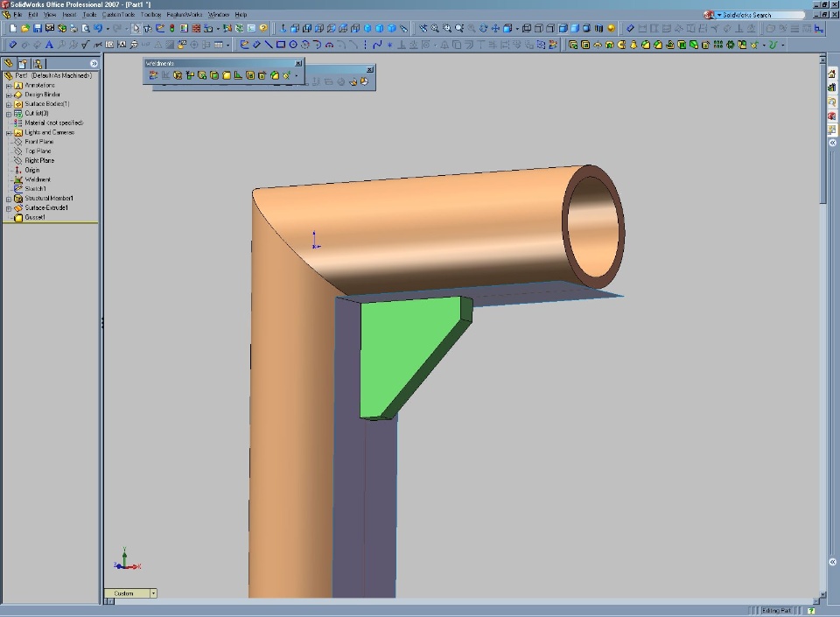
Task: Toggle Hidden Lines Removed display mode
Action: [550, 28]
